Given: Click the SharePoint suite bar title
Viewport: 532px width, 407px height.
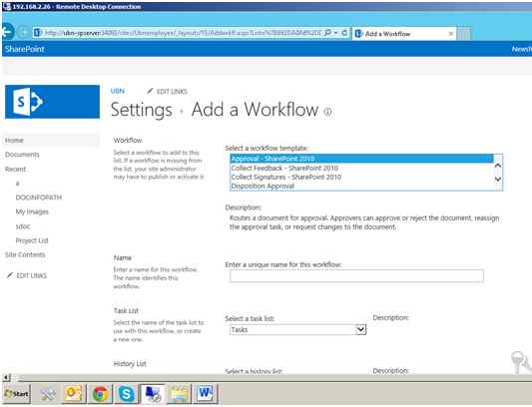Looking at the screenshot, I should click(x=24, y=49).
